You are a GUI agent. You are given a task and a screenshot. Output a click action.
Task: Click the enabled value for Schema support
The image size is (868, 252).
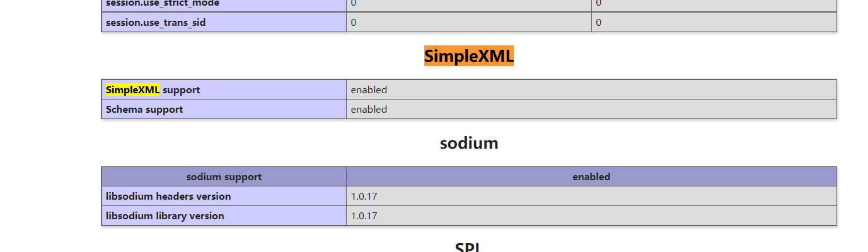tap(369, 110)
